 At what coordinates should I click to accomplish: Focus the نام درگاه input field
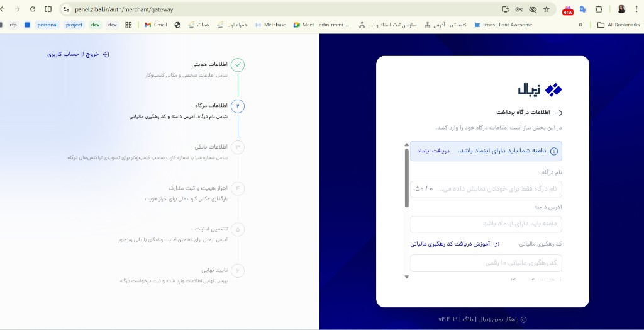[486, 190]
